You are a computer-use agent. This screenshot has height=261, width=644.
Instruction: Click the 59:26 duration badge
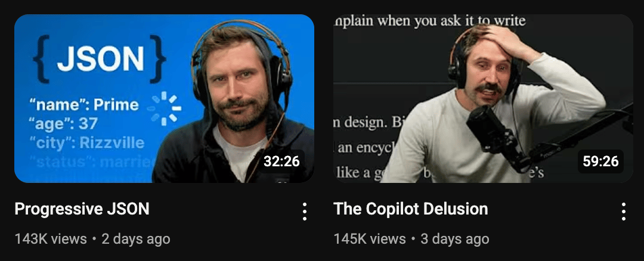601,161
